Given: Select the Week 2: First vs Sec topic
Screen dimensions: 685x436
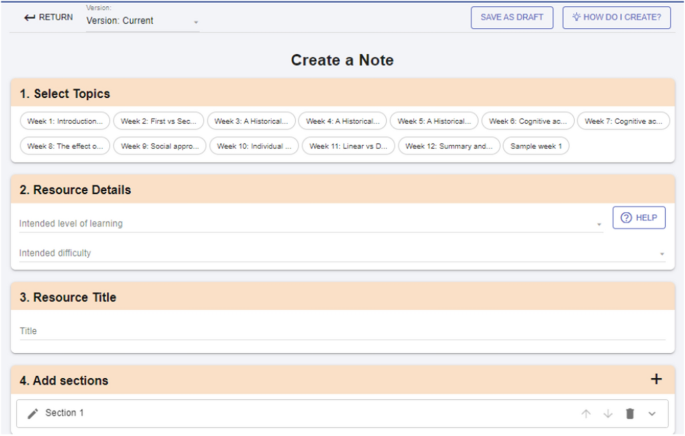Looking at the screenshot, I should tap(158, 121).
